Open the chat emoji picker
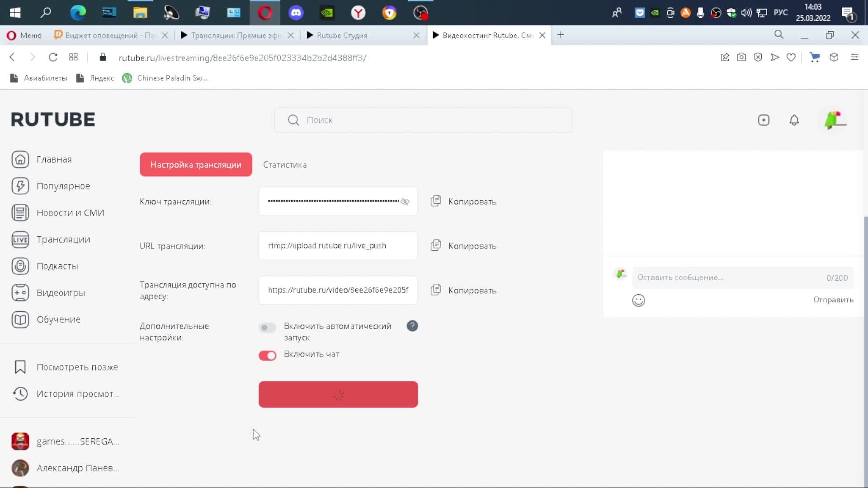Screen dimensions: 868x488 pos(638,300)
